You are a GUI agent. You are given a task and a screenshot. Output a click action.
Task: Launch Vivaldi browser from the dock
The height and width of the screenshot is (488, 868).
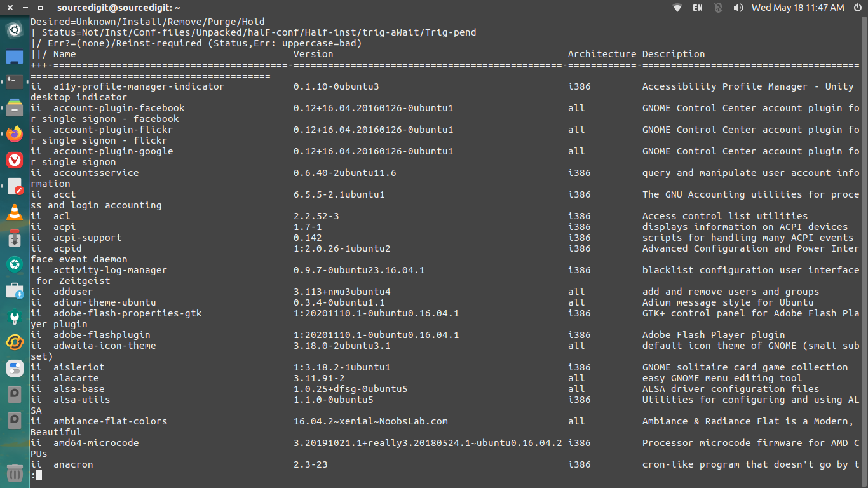tap(14, 160)
